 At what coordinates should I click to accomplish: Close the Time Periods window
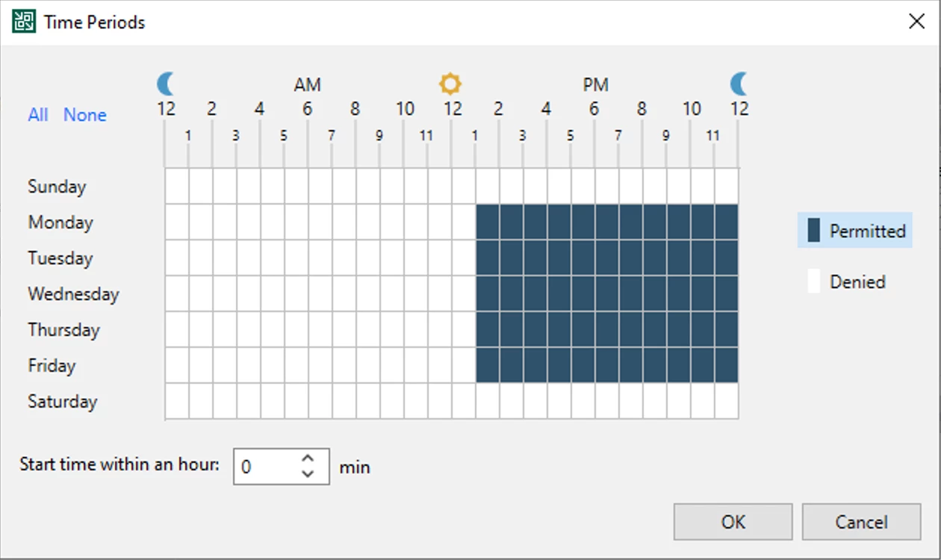click(916, 22)
